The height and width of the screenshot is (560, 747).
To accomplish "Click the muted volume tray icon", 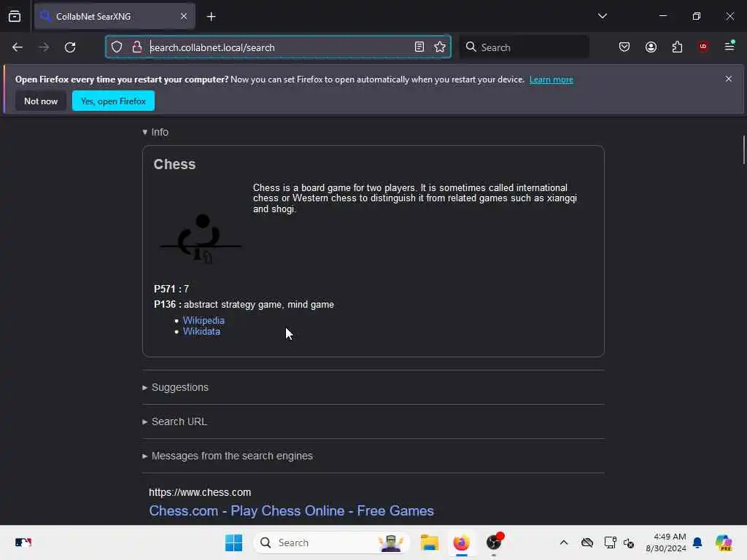I will click(x=629, y=542).
